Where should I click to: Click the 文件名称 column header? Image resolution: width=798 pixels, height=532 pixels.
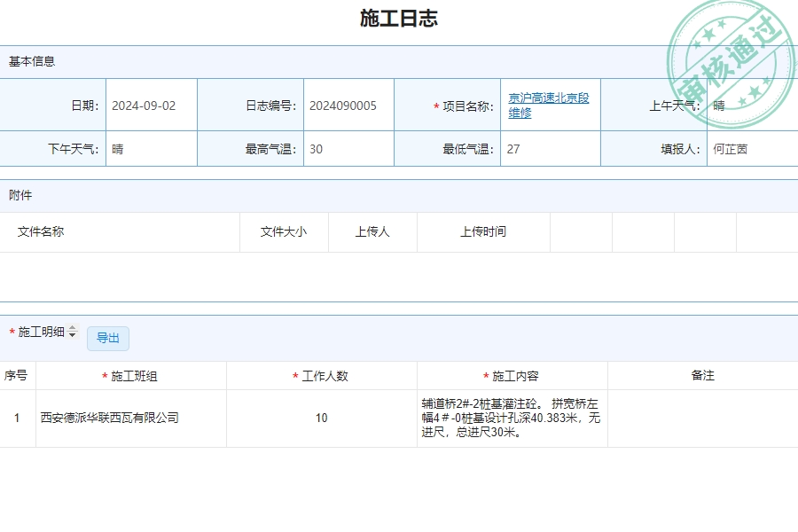40,231
